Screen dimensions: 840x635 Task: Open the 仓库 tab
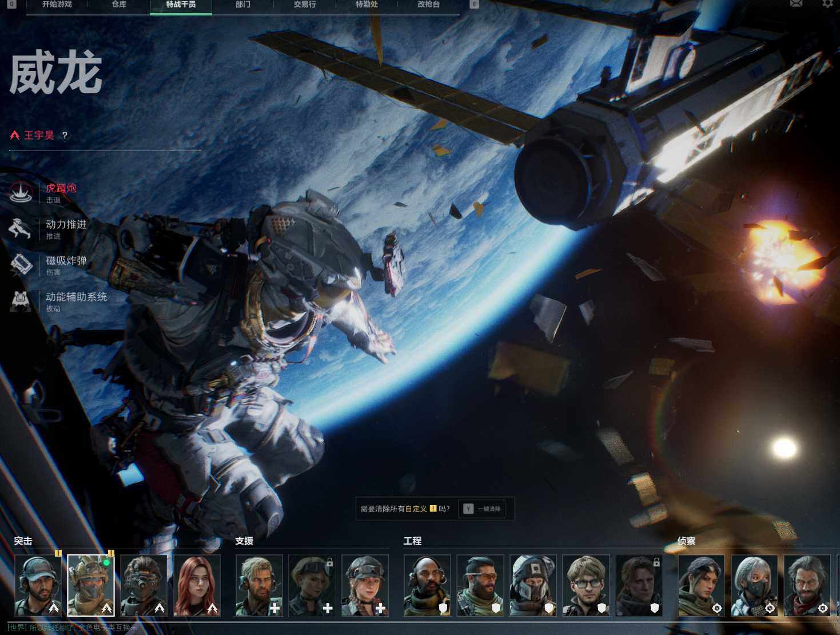tap(119, 5)
